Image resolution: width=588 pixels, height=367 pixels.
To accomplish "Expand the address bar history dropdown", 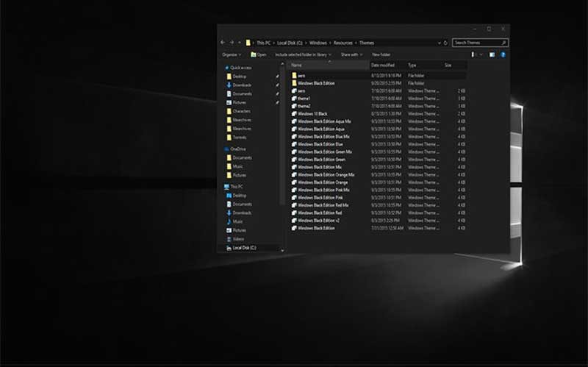I will click(x=439, y=43).
